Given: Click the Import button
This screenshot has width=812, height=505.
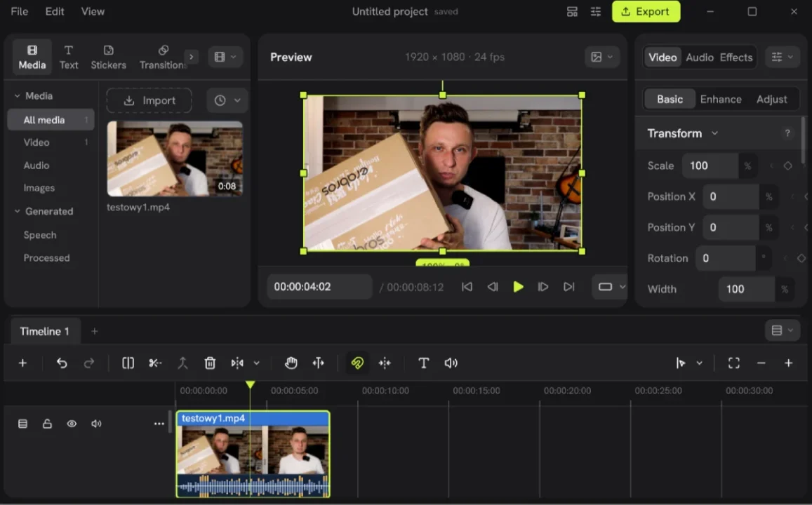Looking at the screenshot, I should (149, 100).
